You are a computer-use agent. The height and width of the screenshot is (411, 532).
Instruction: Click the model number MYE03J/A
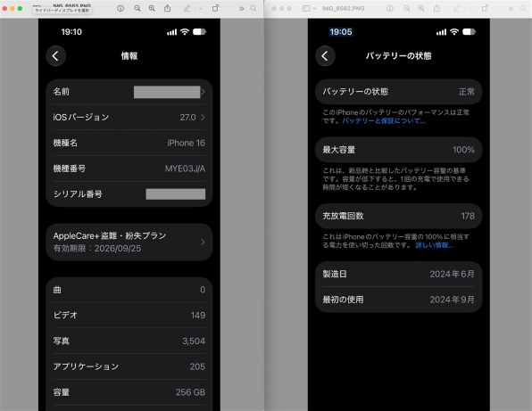click(x=185, y=169)
